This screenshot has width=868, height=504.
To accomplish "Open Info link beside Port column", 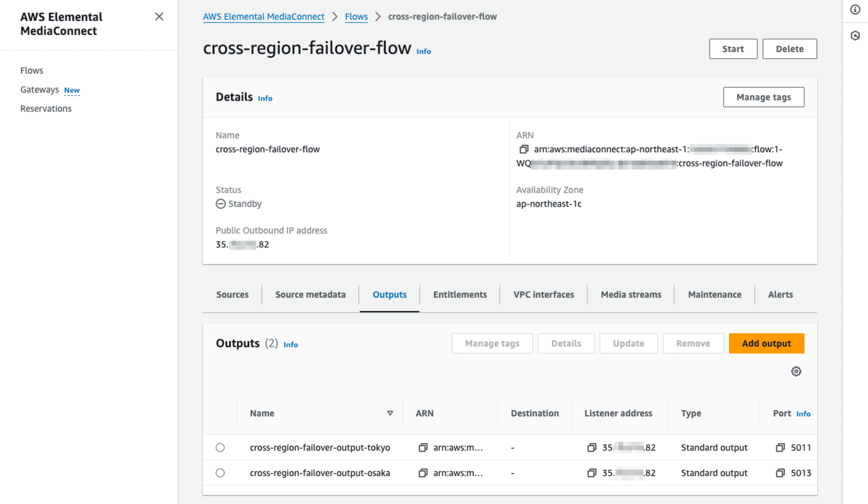I will click(x=803, y=414).
